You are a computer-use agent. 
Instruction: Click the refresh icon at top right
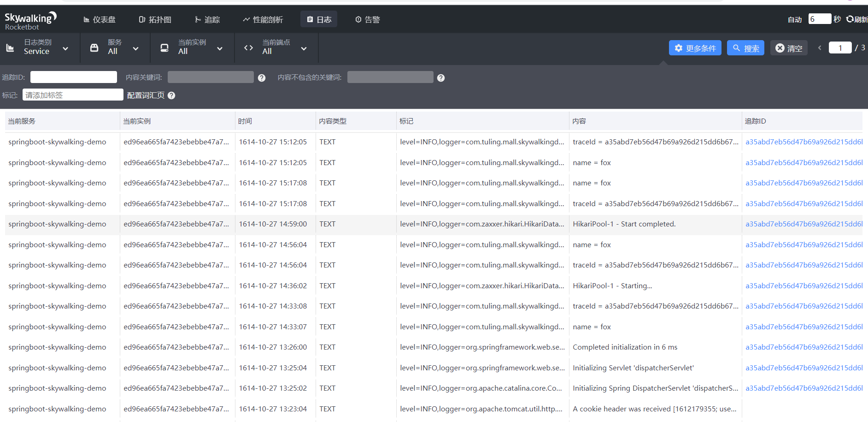pos(850,19)
